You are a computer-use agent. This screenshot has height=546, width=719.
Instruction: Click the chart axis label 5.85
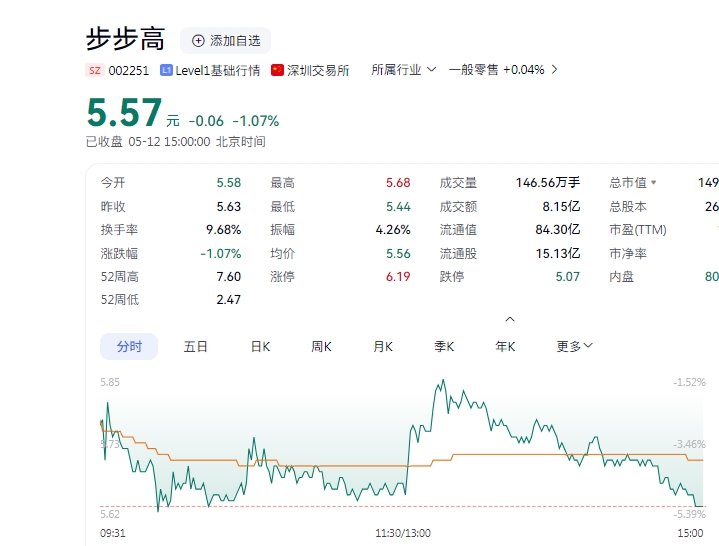110,382
